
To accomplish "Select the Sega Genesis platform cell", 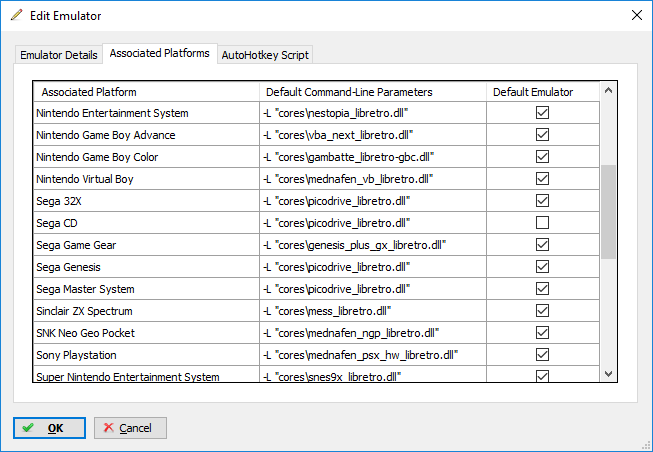I will coord(146,267).
